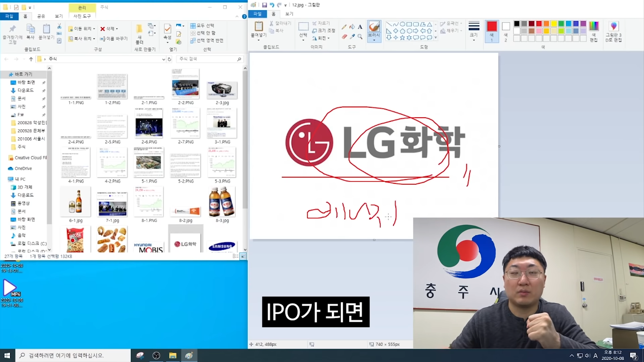The width and height of the screenshot is (644, 362).
Task: Click the Copy icon in Explorer ribbon
Action: (x=31, y=29)
